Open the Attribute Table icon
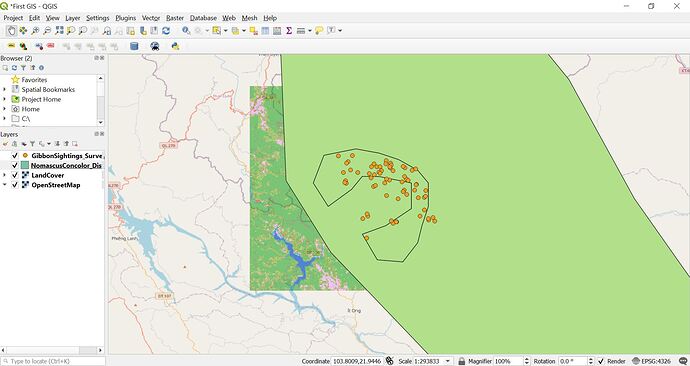The image size is (690, 366). coord(265,31)
